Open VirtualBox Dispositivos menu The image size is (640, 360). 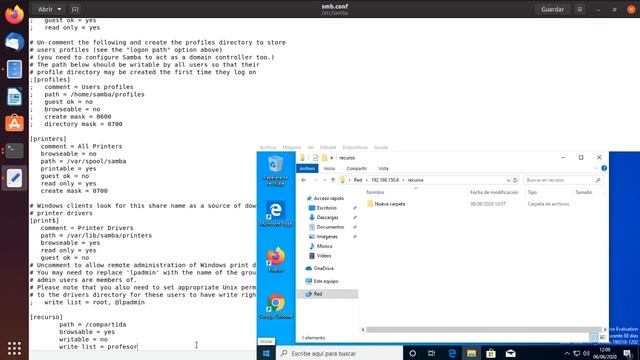[355, 147]
